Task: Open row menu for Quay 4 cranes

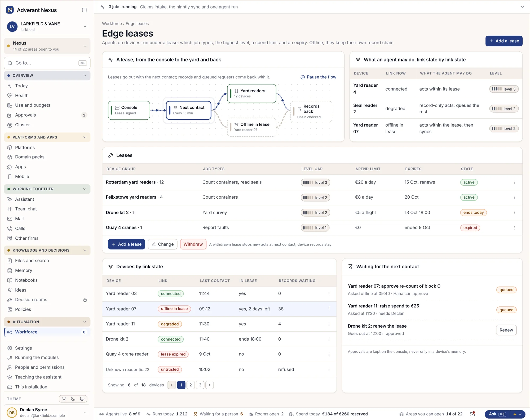Action: coord(515,228)
